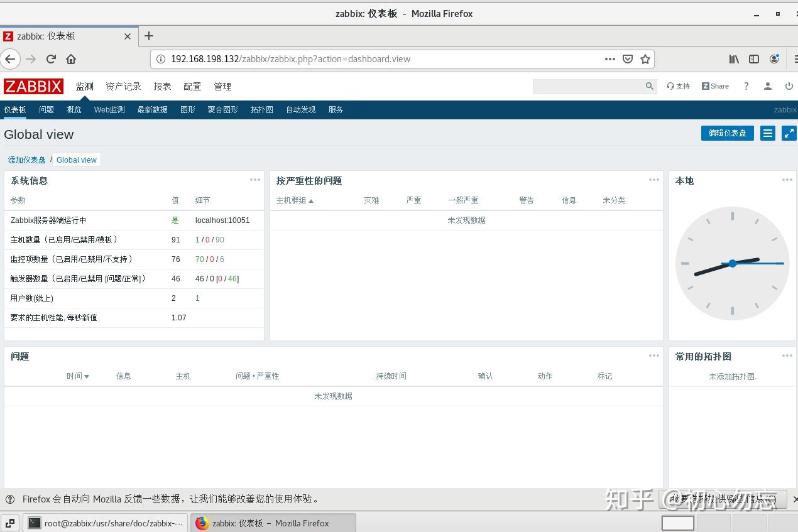Bookmark this page with star icon

click(645, 59)
